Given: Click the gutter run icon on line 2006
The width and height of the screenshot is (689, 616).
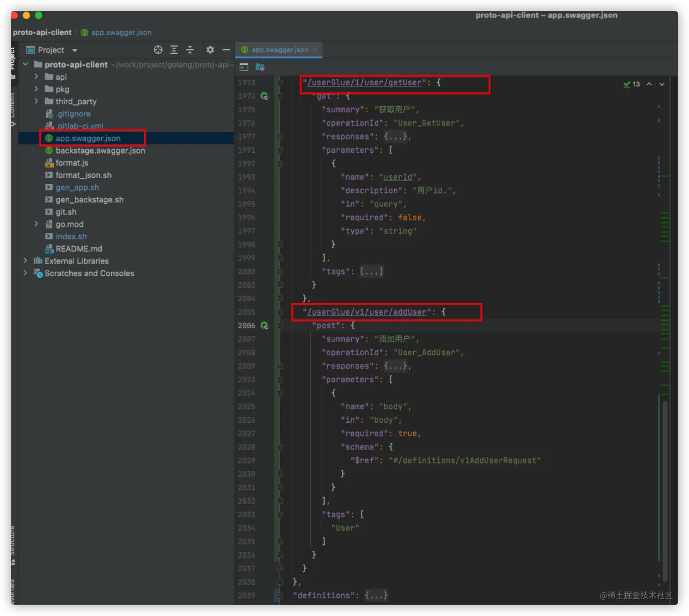Looking at the screenshot, I should tap(264, 326).
